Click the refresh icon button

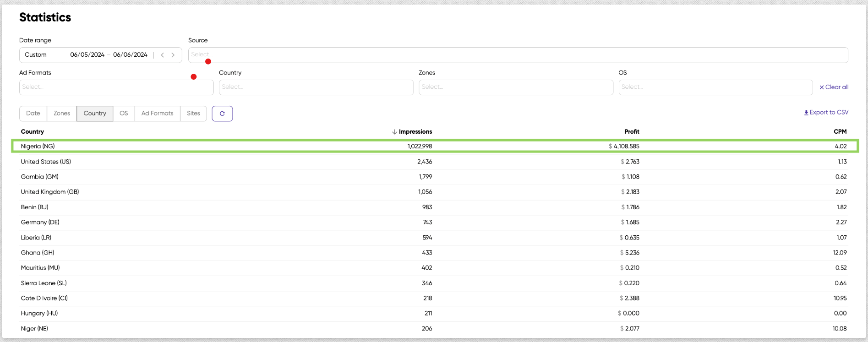click(222, 114)
